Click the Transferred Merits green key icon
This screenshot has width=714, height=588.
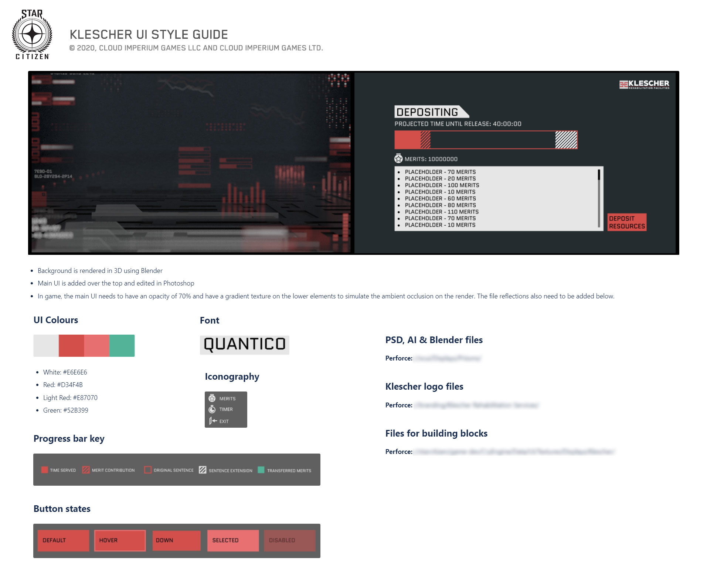coord(261,470)
